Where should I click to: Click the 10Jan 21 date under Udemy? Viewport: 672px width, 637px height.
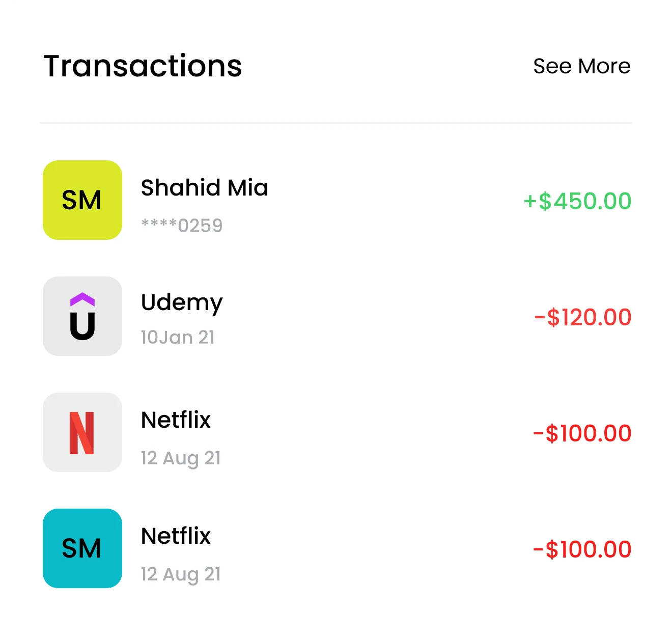pos(178,337)
